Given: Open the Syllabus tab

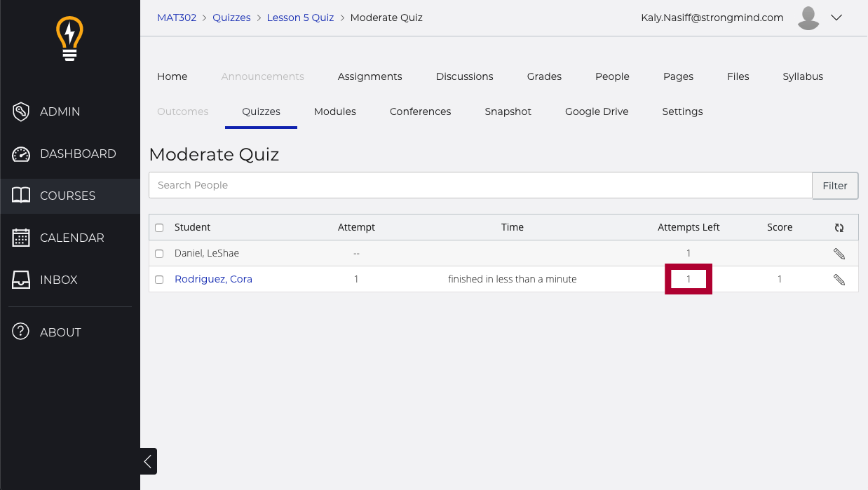Looking at the screenshot, I should coord(803,76).
